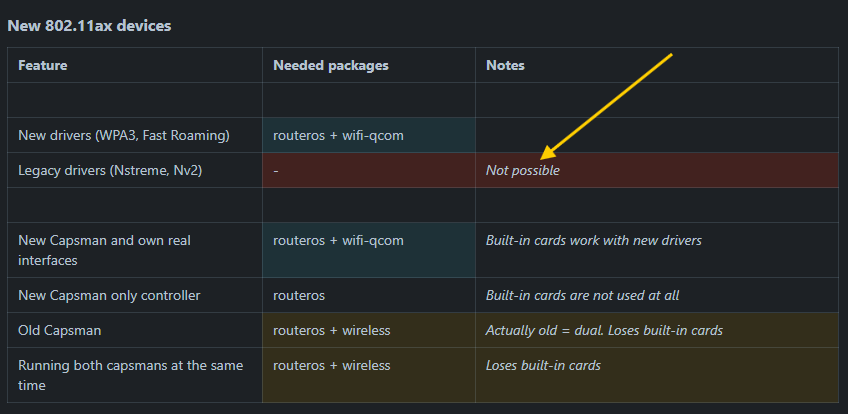Screen dimensions: 848x414
Task: Select the "Feature" column header
Action: [43, 65]
